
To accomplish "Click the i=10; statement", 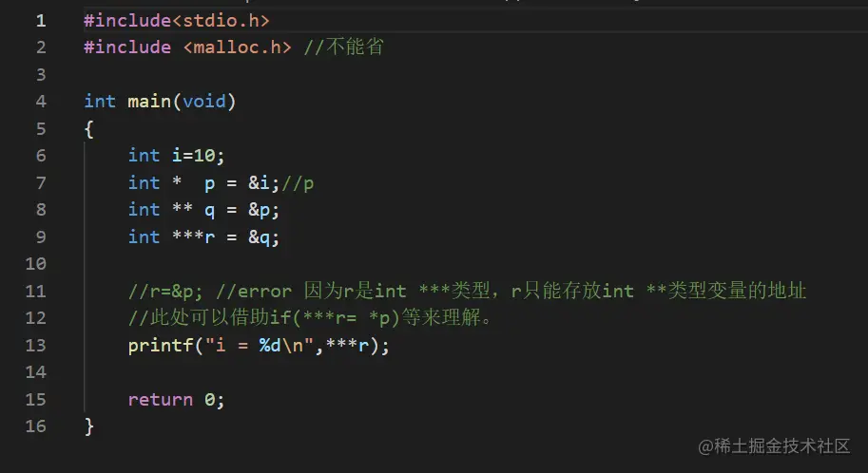I will [198, 156].
